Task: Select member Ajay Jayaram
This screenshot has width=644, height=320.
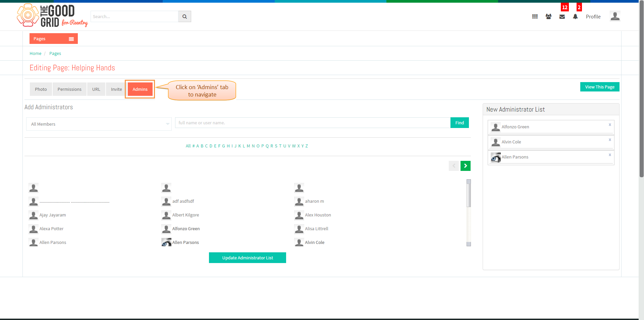Action: (x=53, y=215)
